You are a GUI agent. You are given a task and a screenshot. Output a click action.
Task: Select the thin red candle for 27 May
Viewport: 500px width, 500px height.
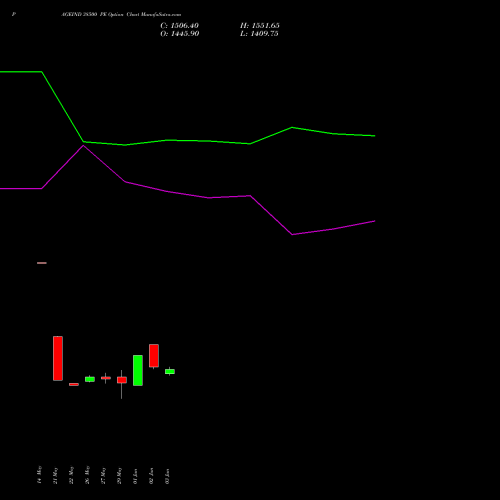(x=106, y=378)
